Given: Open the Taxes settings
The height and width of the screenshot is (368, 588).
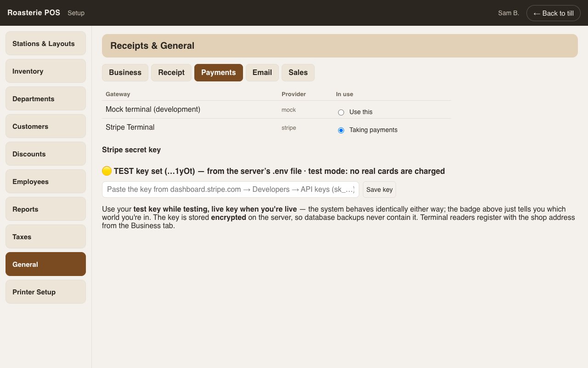Looking at the screenshot, I should click(45, 236).
